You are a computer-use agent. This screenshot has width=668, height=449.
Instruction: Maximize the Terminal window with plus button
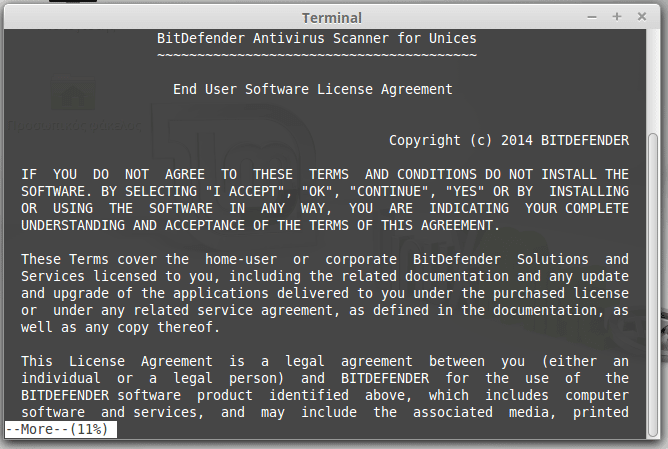[616, 17]
